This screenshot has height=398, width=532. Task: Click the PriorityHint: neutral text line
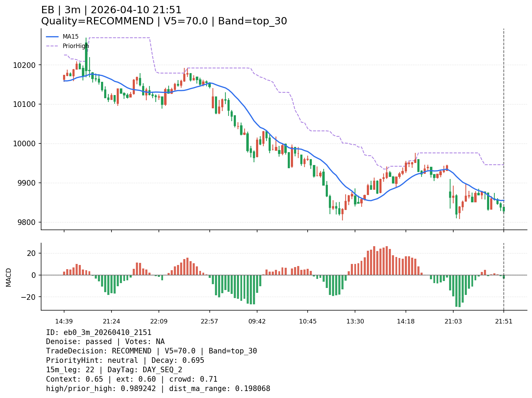[x=125, y=360]
